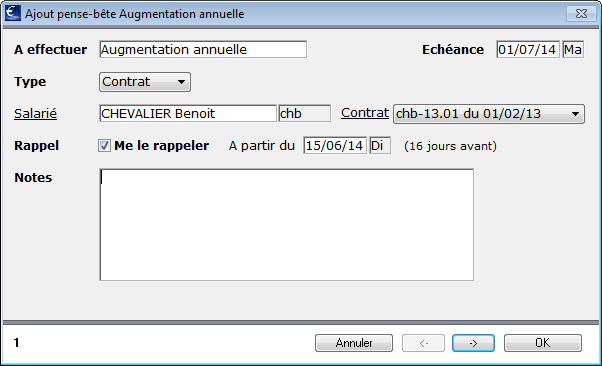Toggle the Me le rappeler checkbox
Image resolution: width=602 pixels, height=366 pixels.
coord(104,146)
